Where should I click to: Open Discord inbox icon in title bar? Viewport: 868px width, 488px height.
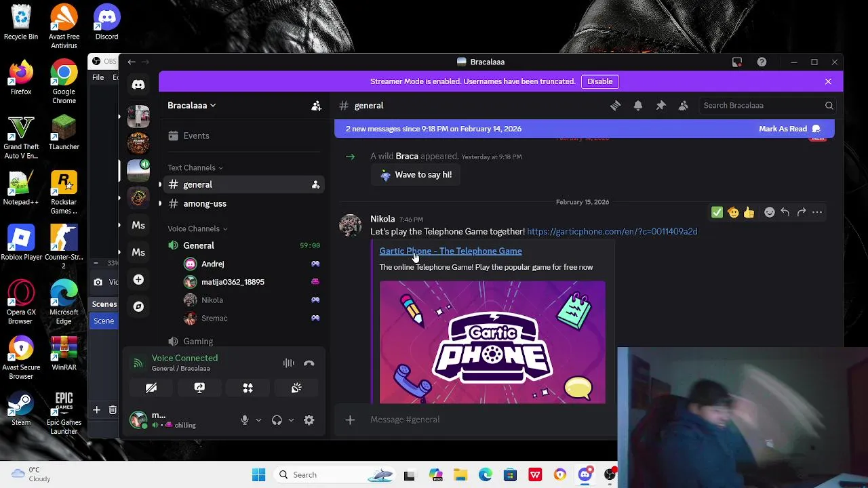tap(737, 62)
